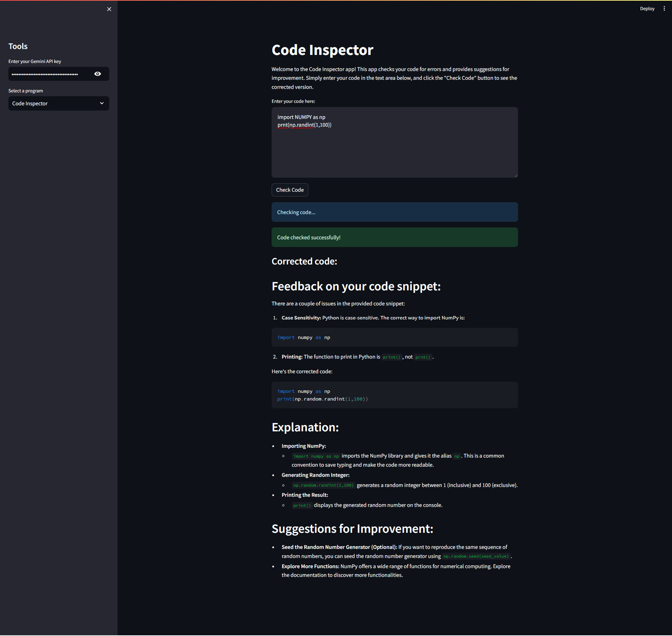Image resolution: width=672 pixels, height=636 pixels.
Task: Close the sidebar with X icon
Action: tap(109, 9)
